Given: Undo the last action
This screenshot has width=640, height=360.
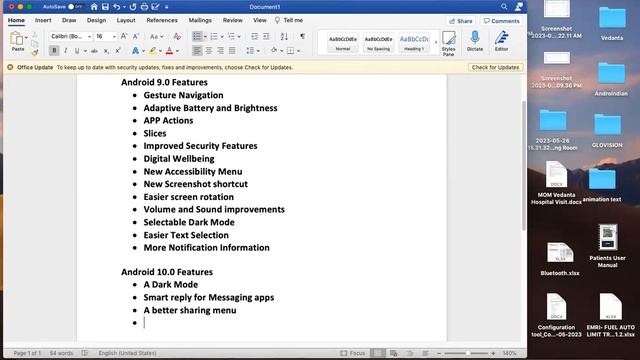Looking at the screenshot, I should 117,7.
